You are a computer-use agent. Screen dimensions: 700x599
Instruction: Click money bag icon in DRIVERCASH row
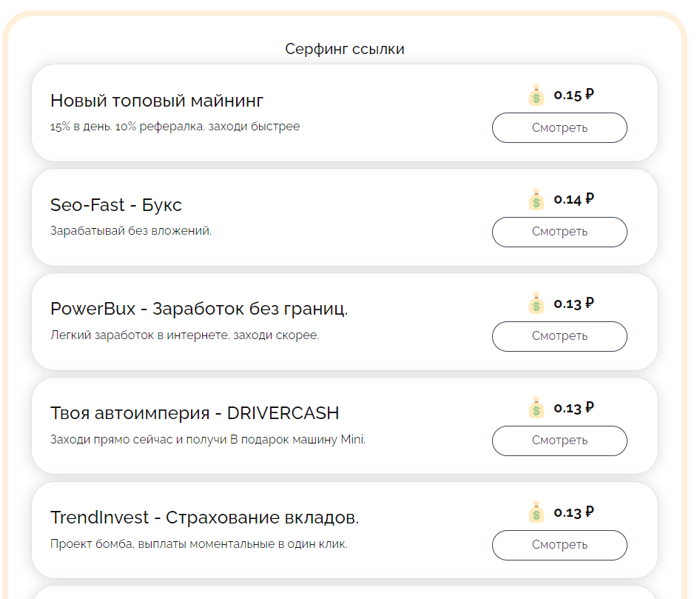pos(536,409)
